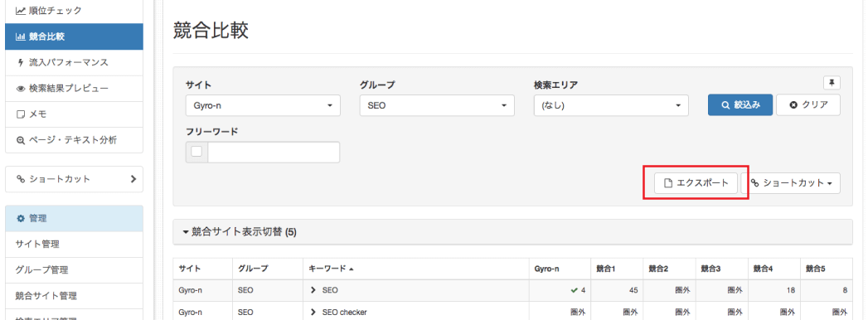Click the 絞込み filter button
This screenshot has height=320, width=868.
tap(740, 104)
